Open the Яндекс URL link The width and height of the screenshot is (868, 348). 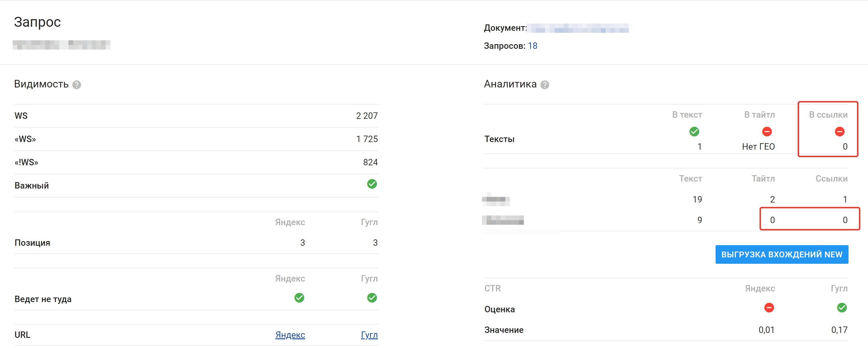click(x=290, y=335)
